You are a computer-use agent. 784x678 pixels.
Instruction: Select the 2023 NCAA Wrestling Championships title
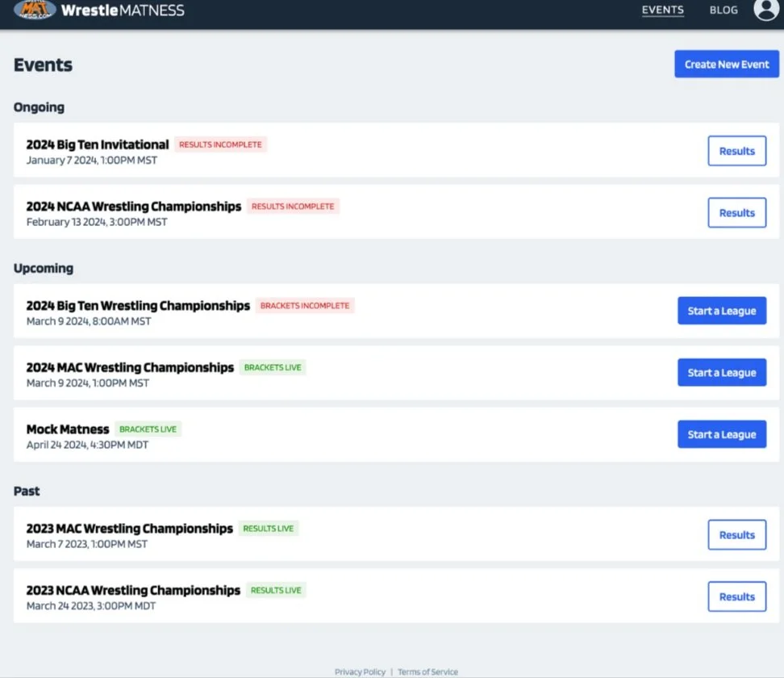pyautogui.click(x=133, y=591)
